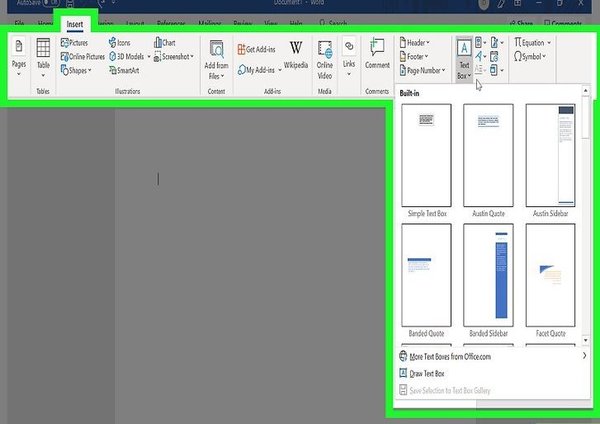Click the Chart icon
This screenshot has height=424, width=600.
coord(167,44)
